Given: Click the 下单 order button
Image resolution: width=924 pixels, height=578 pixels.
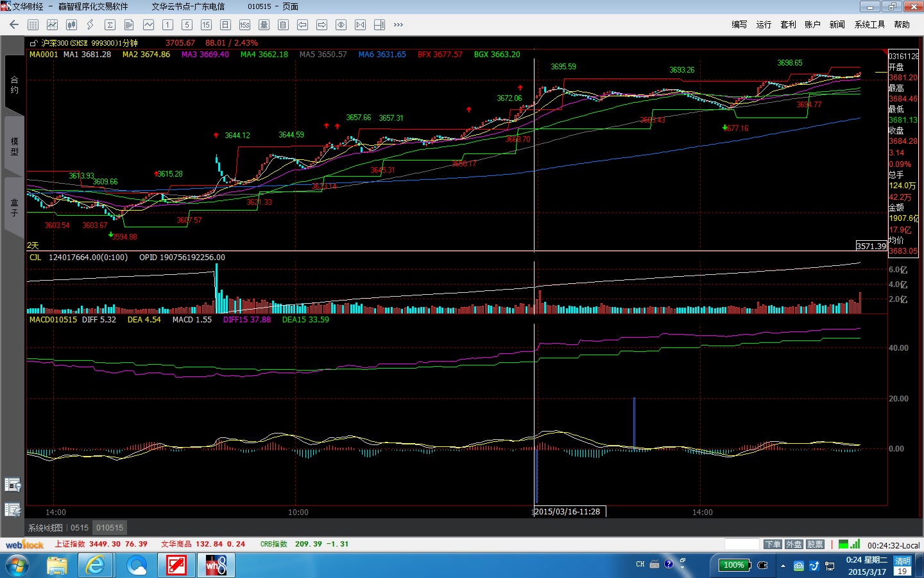Looking at the screenshot, I should [x=773, y=545].
